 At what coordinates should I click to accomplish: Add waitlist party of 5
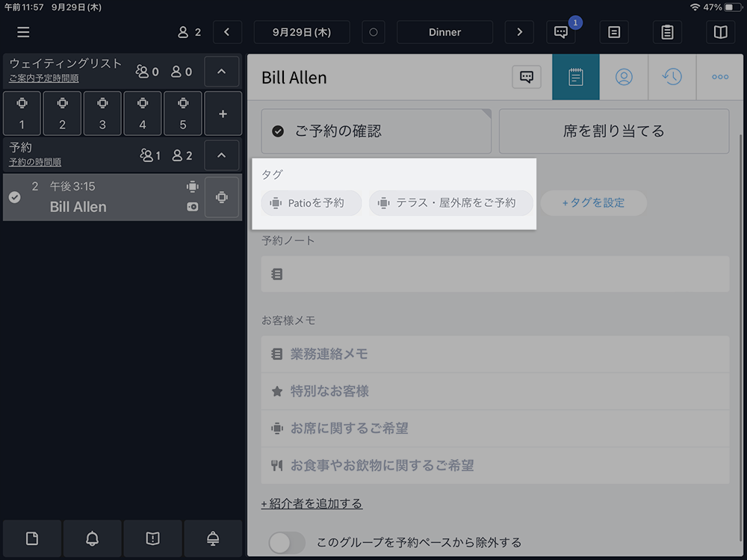183,113
